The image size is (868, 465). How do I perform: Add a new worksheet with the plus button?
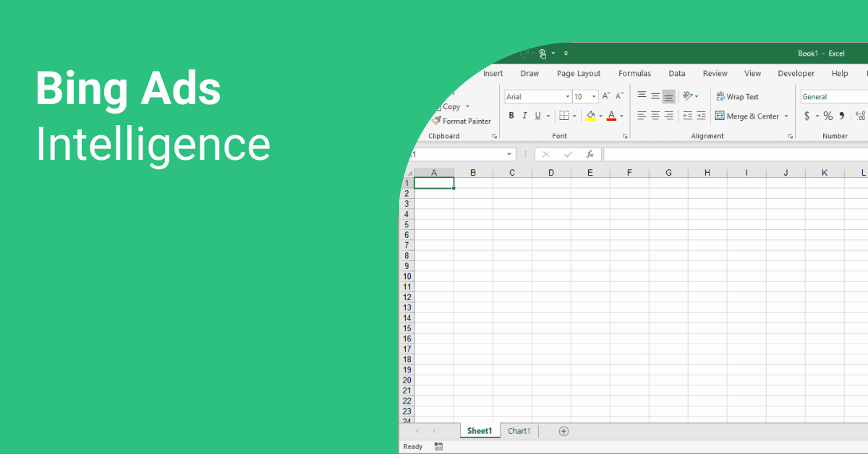563,430
